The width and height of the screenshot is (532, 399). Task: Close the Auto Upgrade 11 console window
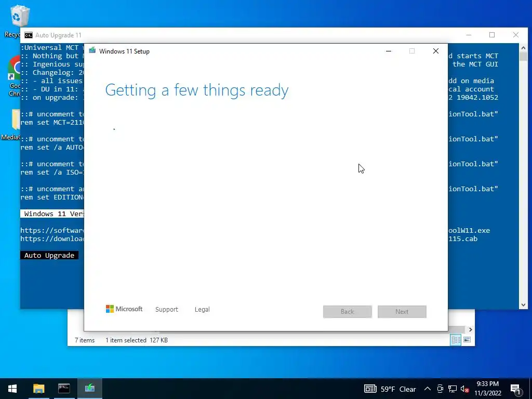click(516, 35)
